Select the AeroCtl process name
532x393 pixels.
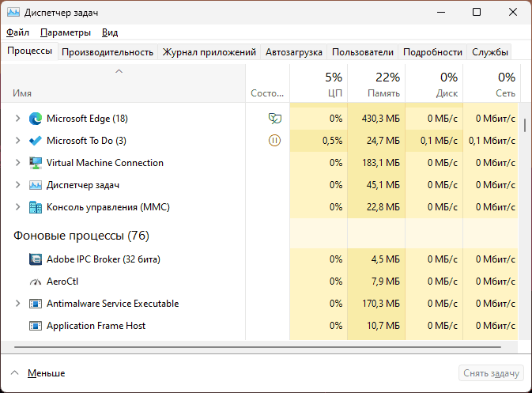click(62, 282)
